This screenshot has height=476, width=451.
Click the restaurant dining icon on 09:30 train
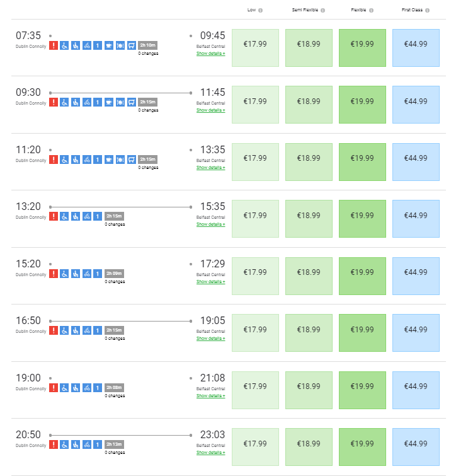pyautogui.click(x=120, y=102)
